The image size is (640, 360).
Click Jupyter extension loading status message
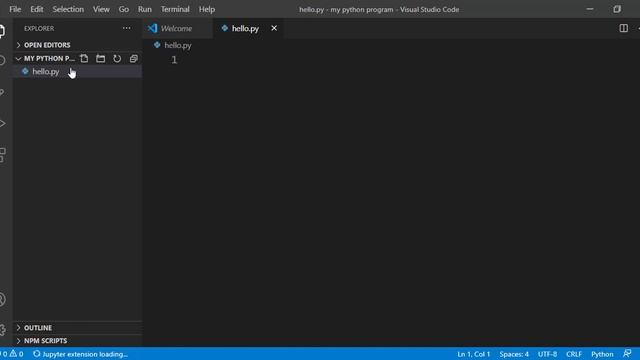coord(80,354)
